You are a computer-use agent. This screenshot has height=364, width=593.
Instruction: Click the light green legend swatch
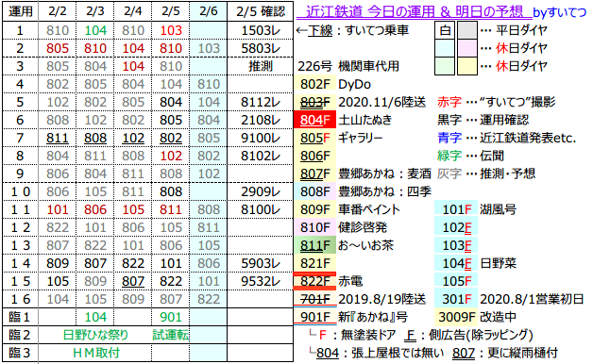(445, 66)
